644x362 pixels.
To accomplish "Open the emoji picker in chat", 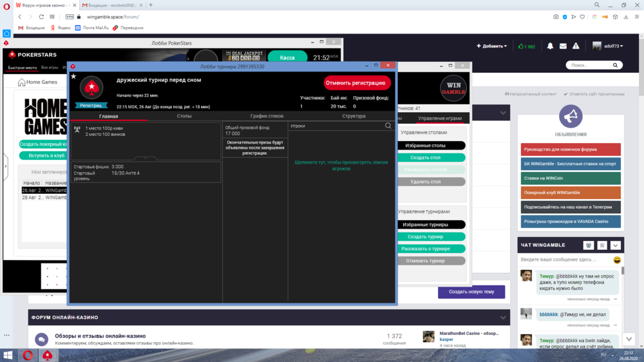I will click(617, 260).
